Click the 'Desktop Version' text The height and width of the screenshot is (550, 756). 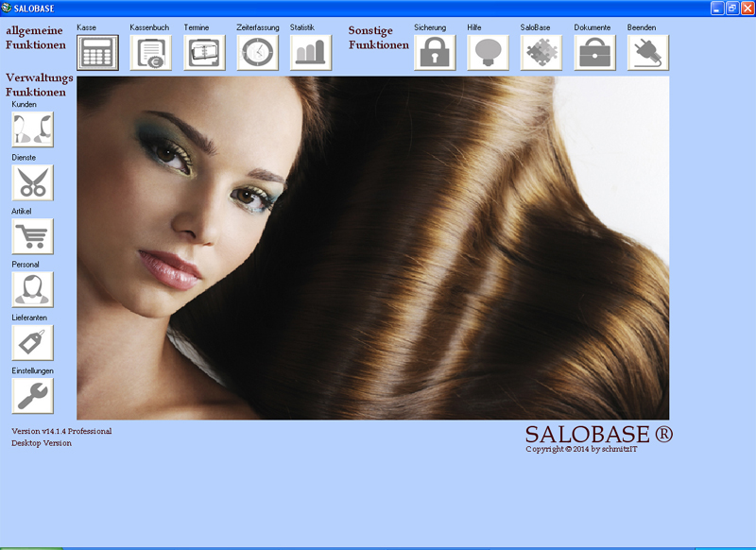point(42,443)
